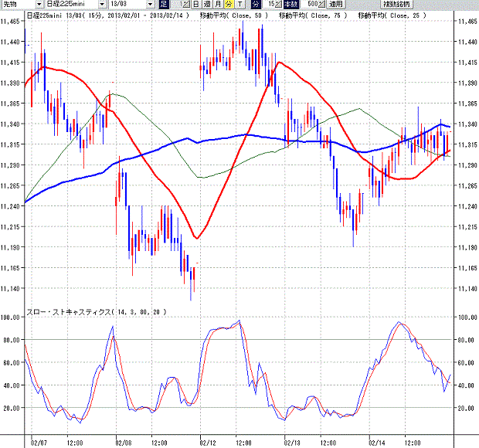Select the T (tick) chart button

[x=240, y=4]
